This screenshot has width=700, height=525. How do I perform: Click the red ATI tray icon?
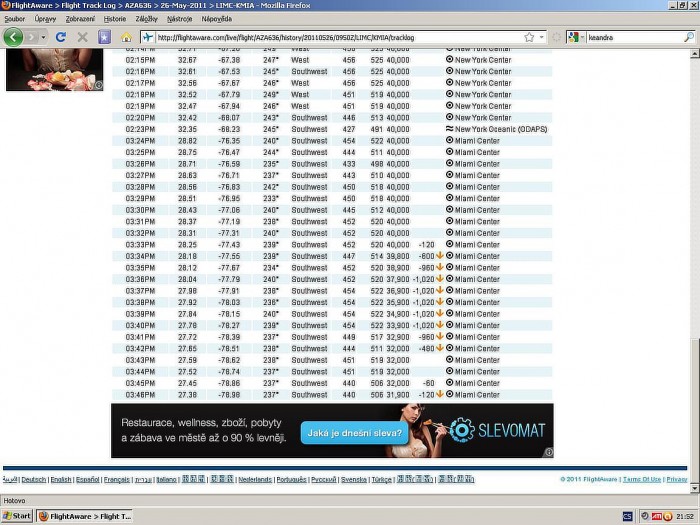(657, 517)
